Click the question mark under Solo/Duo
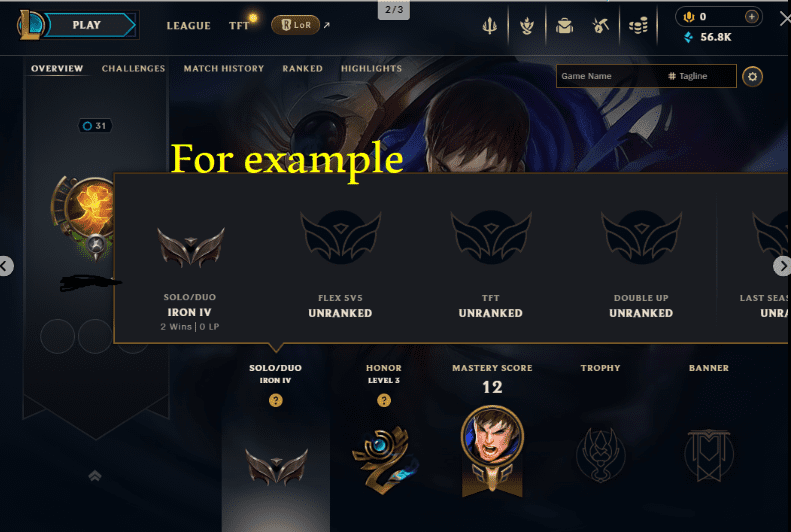The image size is (791, 532). point(275,400)
